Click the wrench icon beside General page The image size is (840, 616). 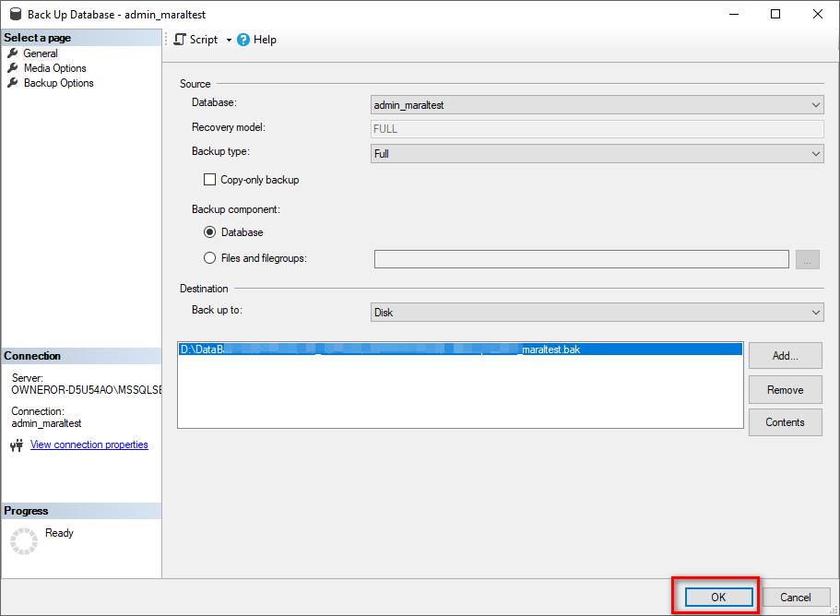click(x=13, y=53)
